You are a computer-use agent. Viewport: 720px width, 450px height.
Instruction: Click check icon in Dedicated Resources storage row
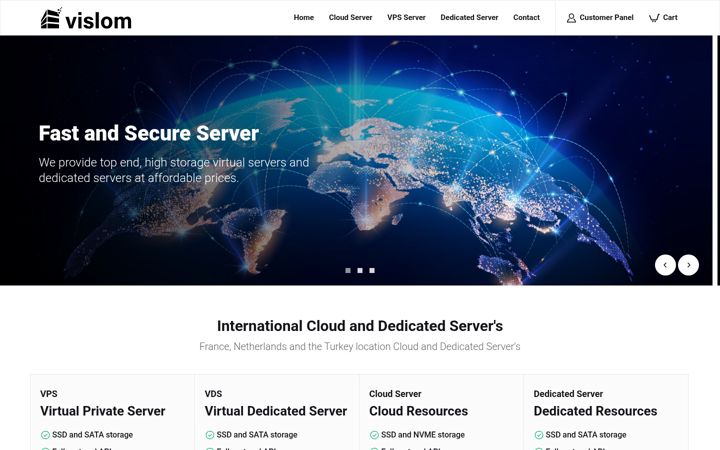click(x=538, y=435)
